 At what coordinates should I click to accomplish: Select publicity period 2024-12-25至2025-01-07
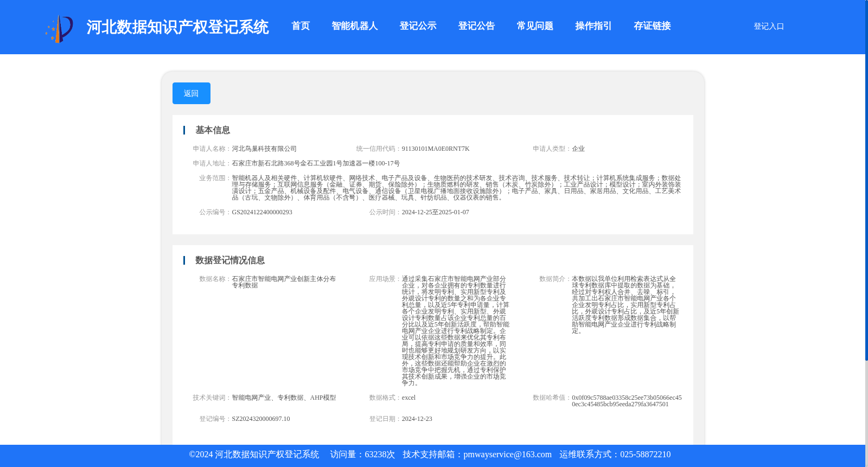tap(435, 212)
